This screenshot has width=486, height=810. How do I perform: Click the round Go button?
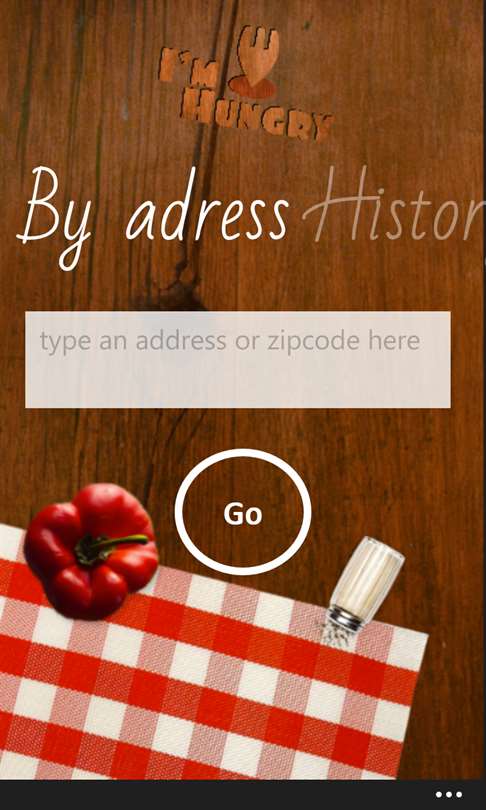(x=243, y=512)
